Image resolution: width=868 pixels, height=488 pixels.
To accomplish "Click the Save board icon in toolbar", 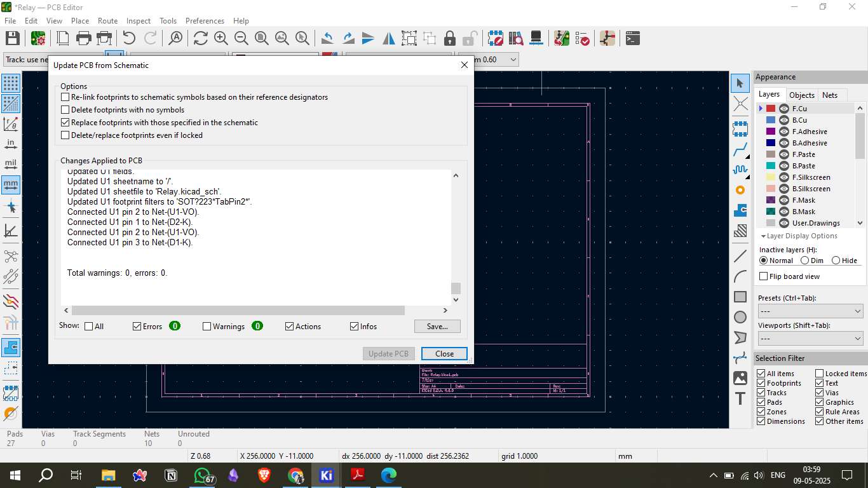I will pyautogui.click(x=12, y=38).
